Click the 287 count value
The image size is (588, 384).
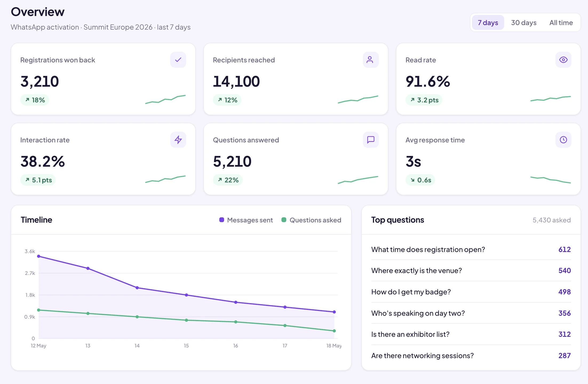point(565,355)
